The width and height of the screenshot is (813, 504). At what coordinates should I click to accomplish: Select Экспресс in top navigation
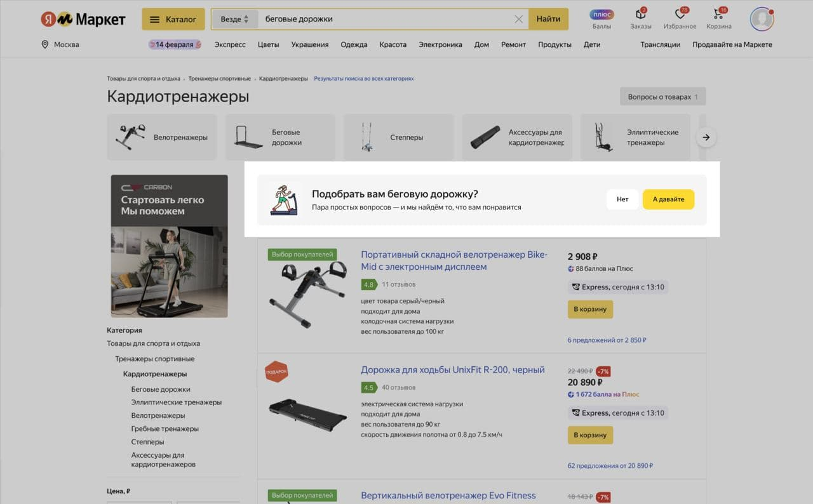230,44
